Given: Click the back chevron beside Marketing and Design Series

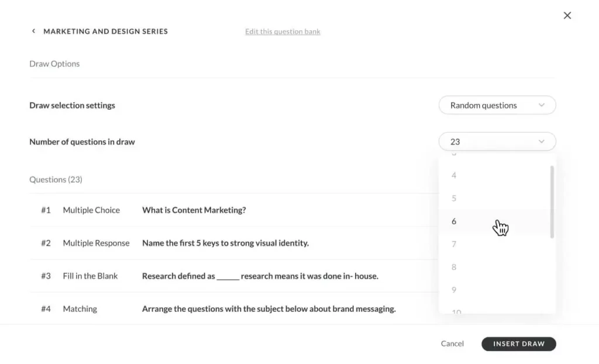Looking at the screenshot, I should pyautogui.click(x=33, y=32).
